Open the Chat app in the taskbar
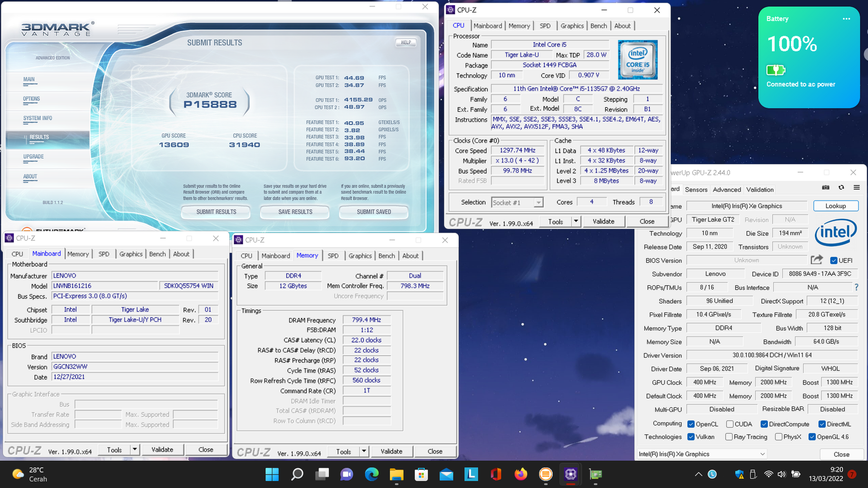868x488 pixels. tap(347, 474)
